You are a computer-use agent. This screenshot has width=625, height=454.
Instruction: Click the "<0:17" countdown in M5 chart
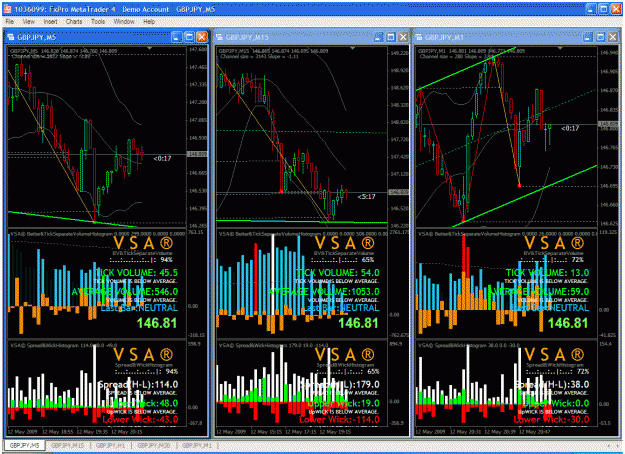pos(162,158)
